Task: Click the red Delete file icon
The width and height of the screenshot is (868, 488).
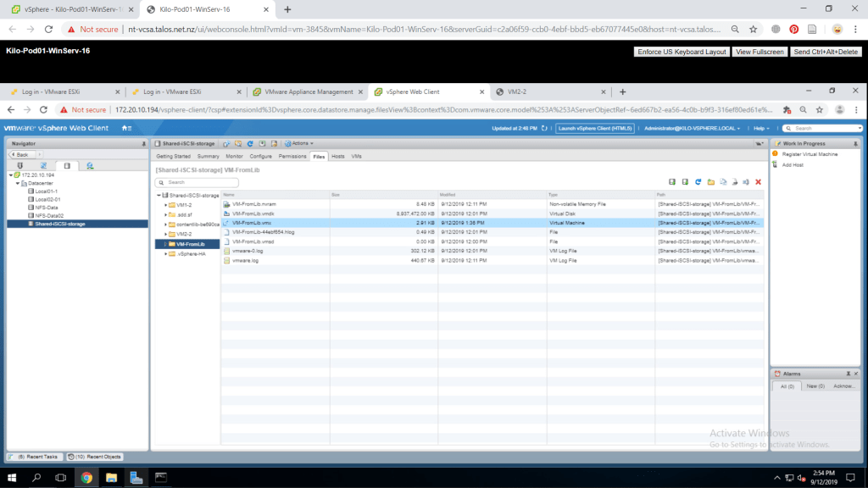Action: [758, 182]
